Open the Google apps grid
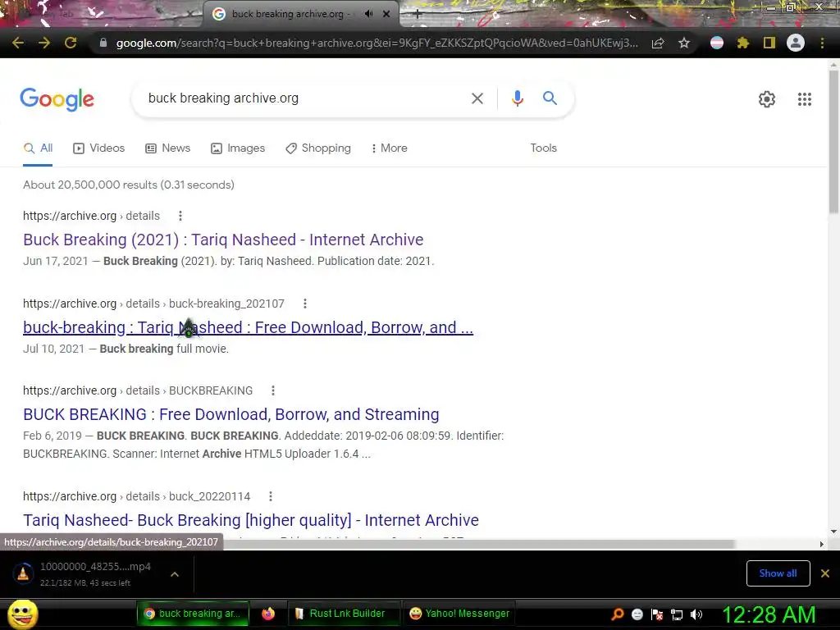Screen dimensions: 840x630 point(804,99)
